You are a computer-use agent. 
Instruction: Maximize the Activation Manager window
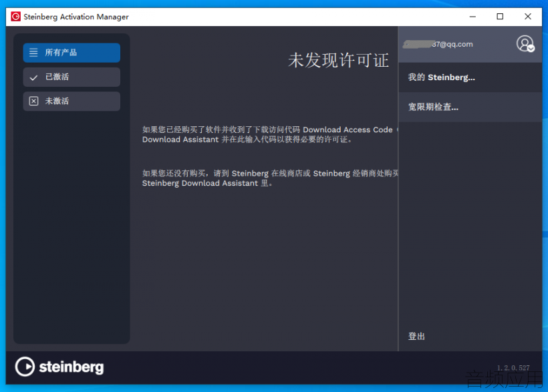pyautogui.click(x=500, y=17)
